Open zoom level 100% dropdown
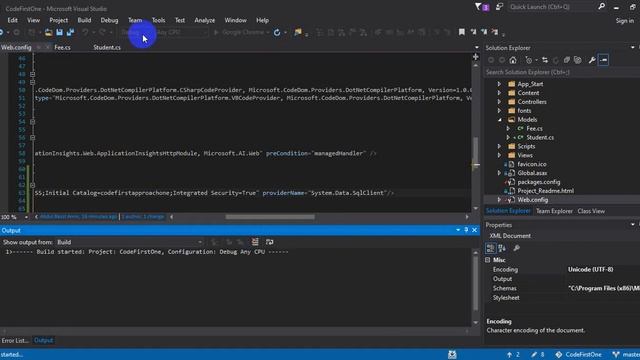Viewport: 640px width, 360px height. point(26,217)
